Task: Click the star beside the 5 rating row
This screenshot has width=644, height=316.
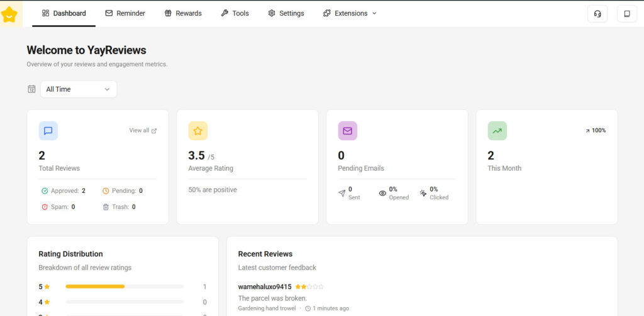Action: (47, 286)
